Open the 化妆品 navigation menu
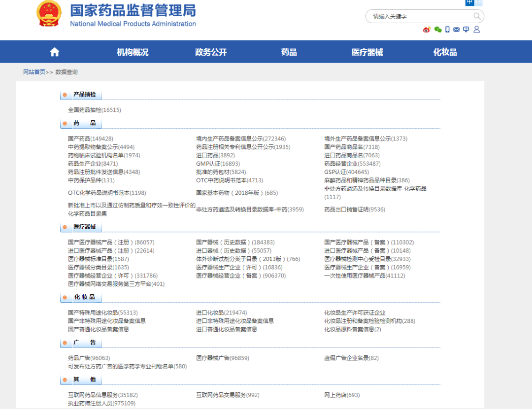The width and height of the screenshot is (532, 416). click(445, 51)
